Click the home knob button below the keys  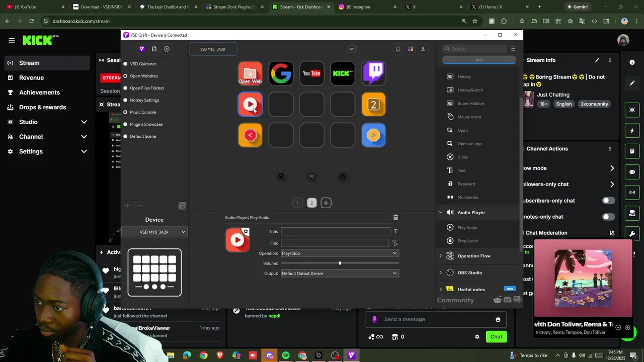coord(312,176)
